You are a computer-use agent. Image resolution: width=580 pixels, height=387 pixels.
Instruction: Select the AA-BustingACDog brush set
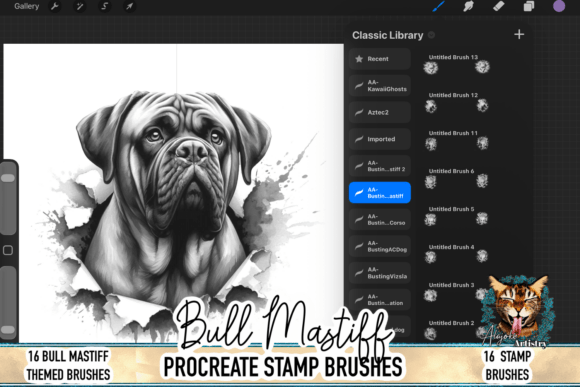(380, 246)
